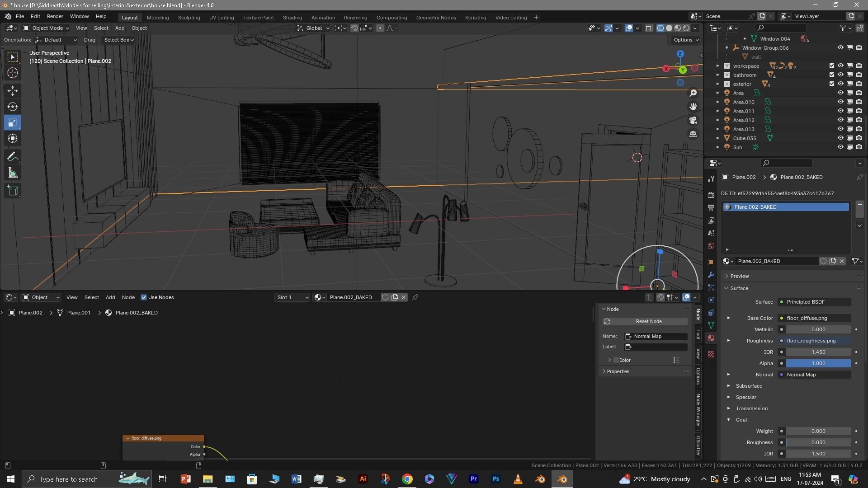Open Slot 1 dropdown in node editor
The image size is (868, 488).
click(x=292, y=297)
